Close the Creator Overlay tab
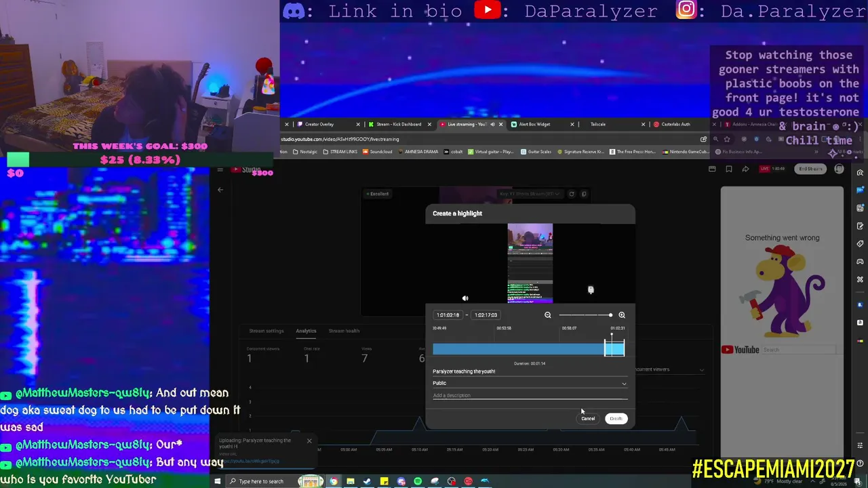Image resolution: width=868 pixels, height=488 pixels. 358,124
